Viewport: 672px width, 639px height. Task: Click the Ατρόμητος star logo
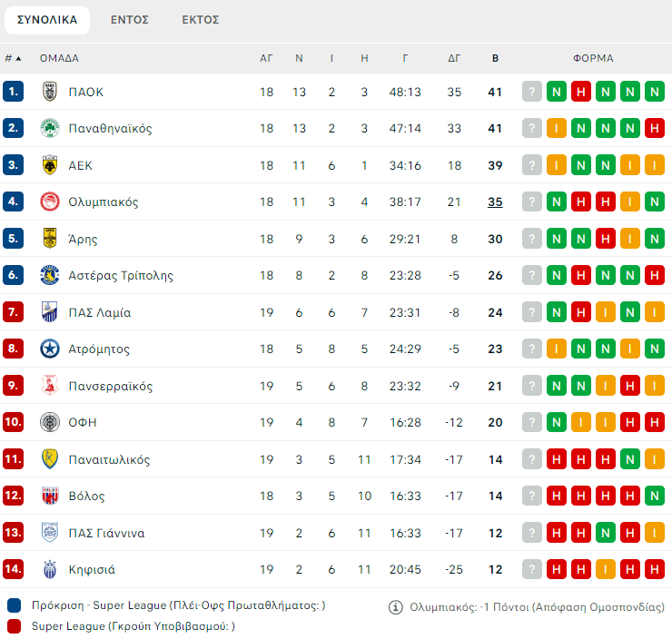(50, 349)
